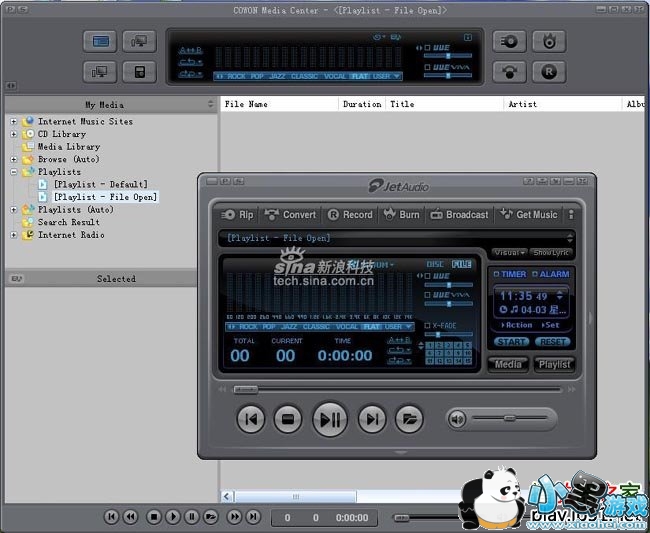
Task: Expand CD Library tree node
Action: [x=14, y=134]
